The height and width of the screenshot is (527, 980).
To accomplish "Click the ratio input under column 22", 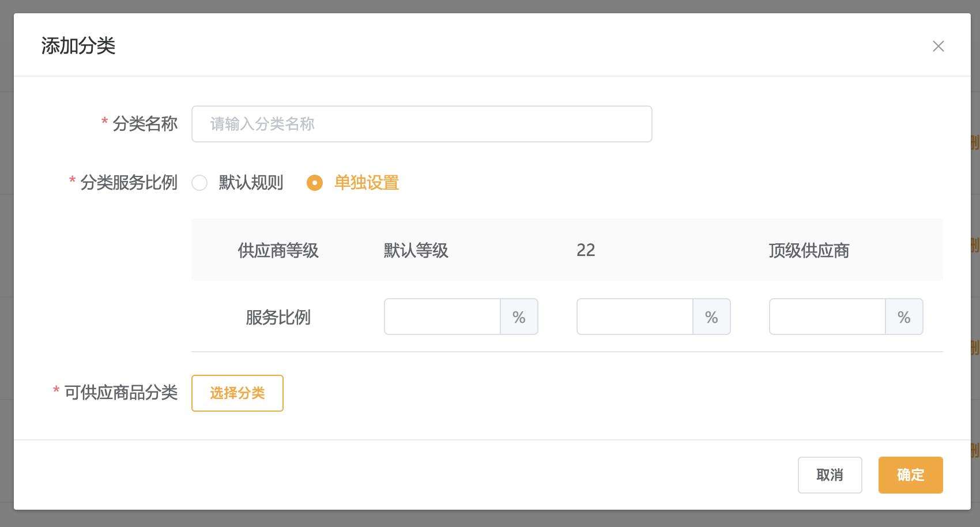I will tap(635, 317).
